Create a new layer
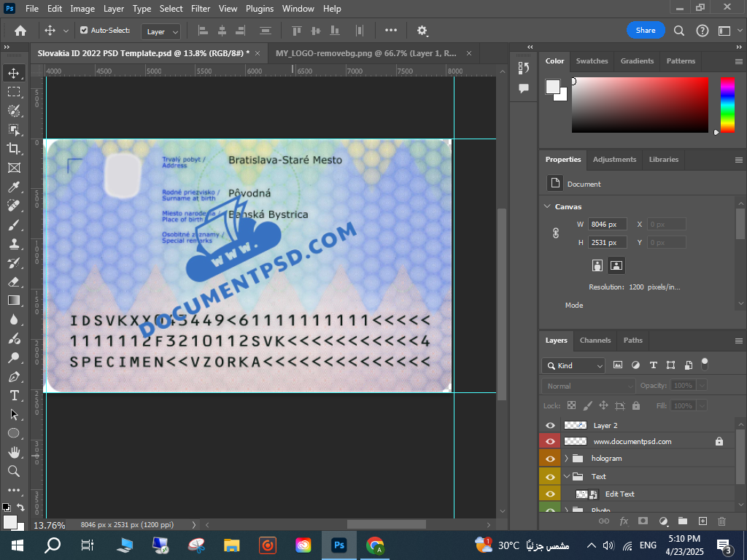 point(703,521)
